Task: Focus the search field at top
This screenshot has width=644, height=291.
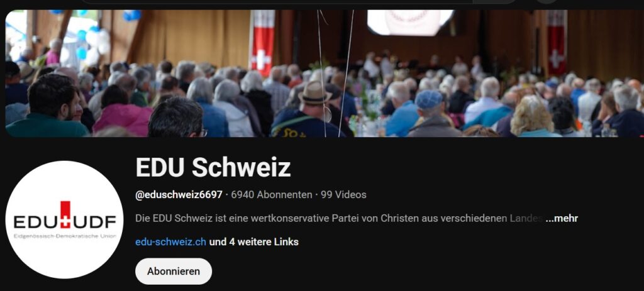Action: [277, 2]
